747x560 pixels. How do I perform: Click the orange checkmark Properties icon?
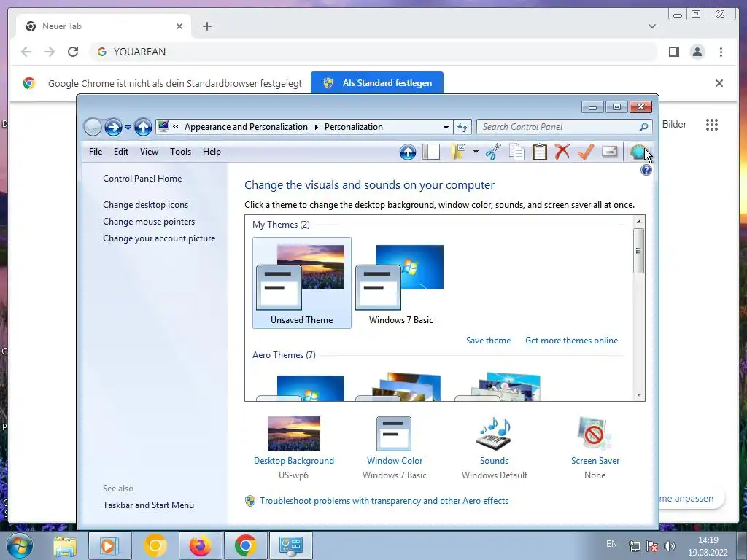pos(586,152)
